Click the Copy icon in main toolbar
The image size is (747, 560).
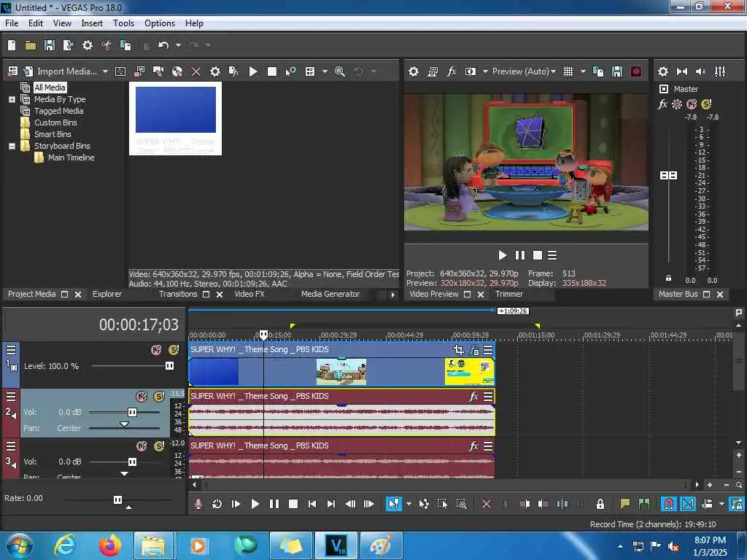125,45
